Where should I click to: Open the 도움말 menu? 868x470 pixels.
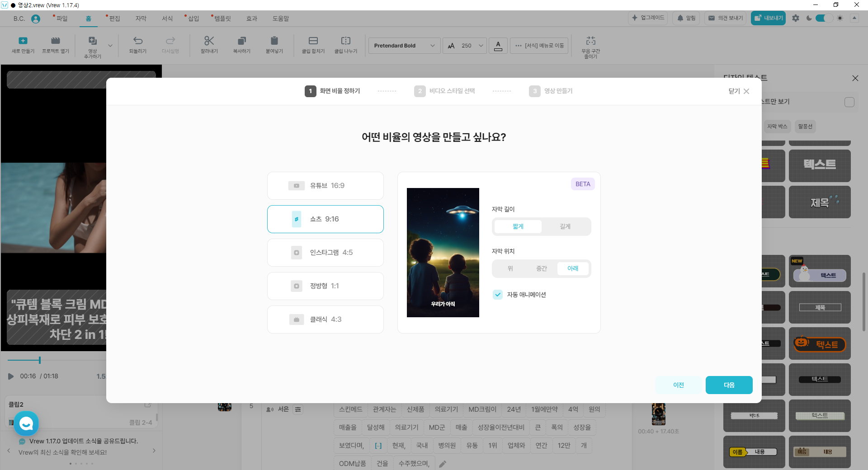coord(281,19)
